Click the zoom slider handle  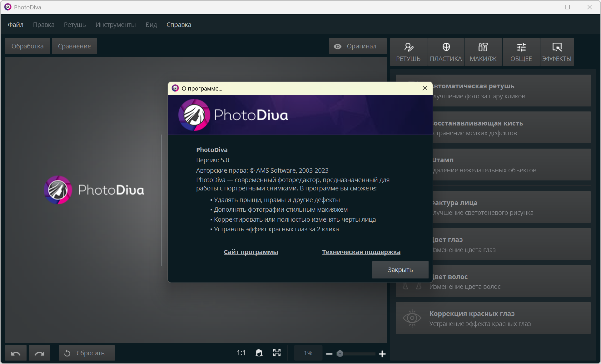tap(340, 353)
